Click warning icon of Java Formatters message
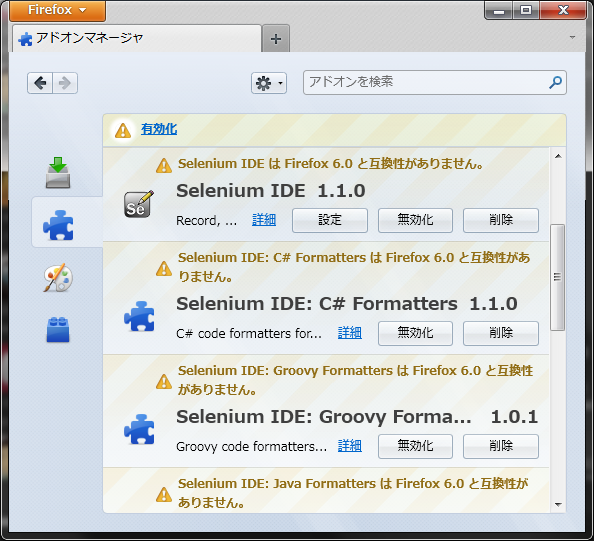 (x=164, y=494)
